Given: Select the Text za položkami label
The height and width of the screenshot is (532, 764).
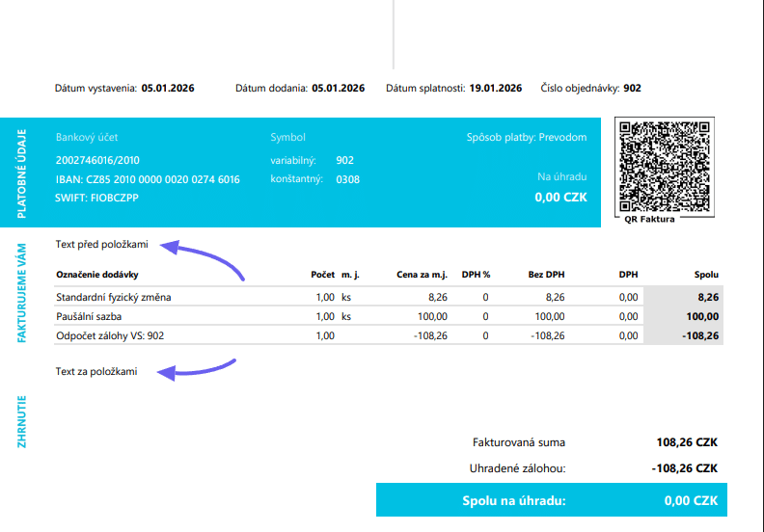Looking at the screenshot, I should click(x=96, y=372).
